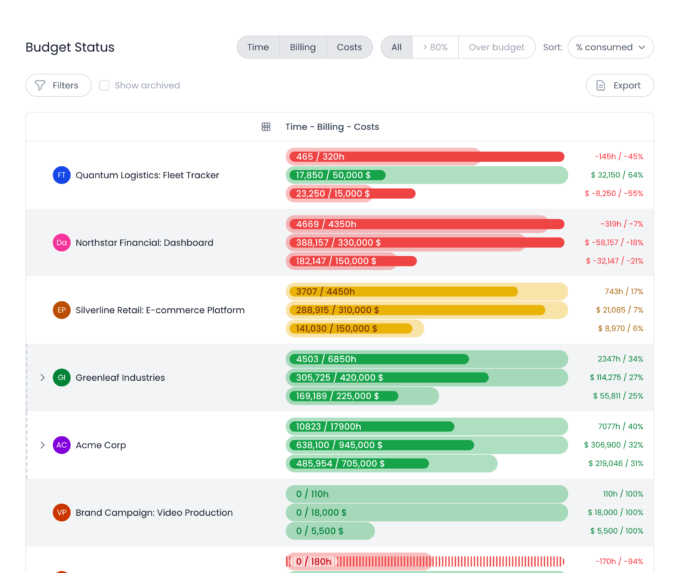Open the table grid columns icon
The height and width of the screenshot is (573, 700).
tap(266, 127)
